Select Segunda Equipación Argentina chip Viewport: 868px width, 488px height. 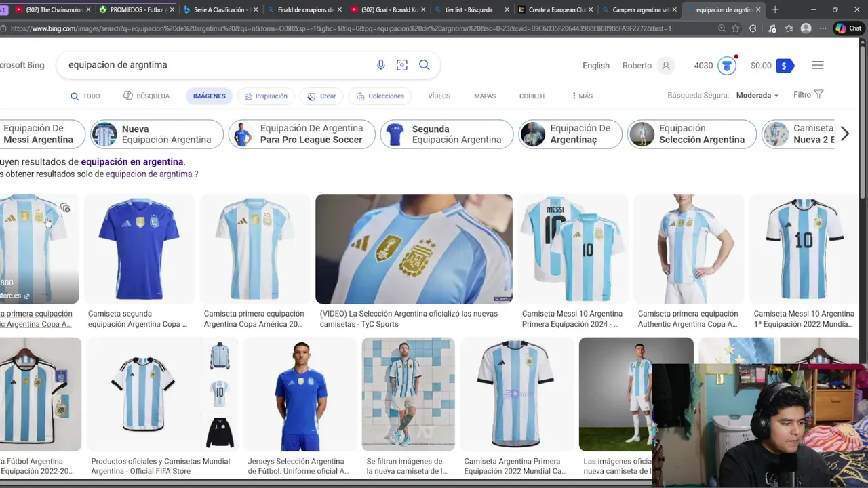coord(446,134)
